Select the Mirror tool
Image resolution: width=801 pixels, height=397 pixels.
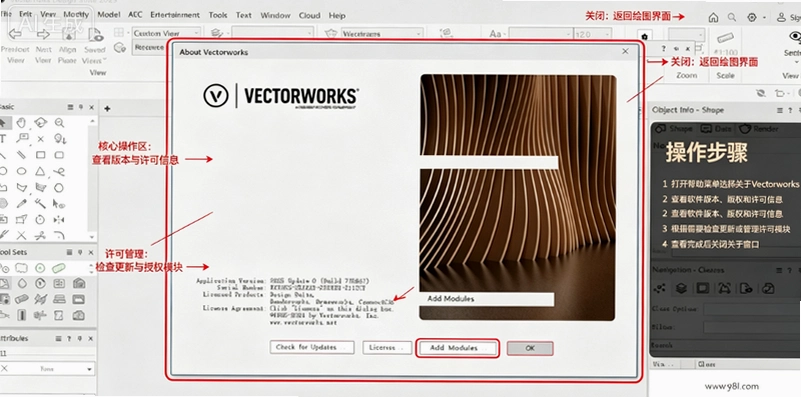[x=59, y=220]
